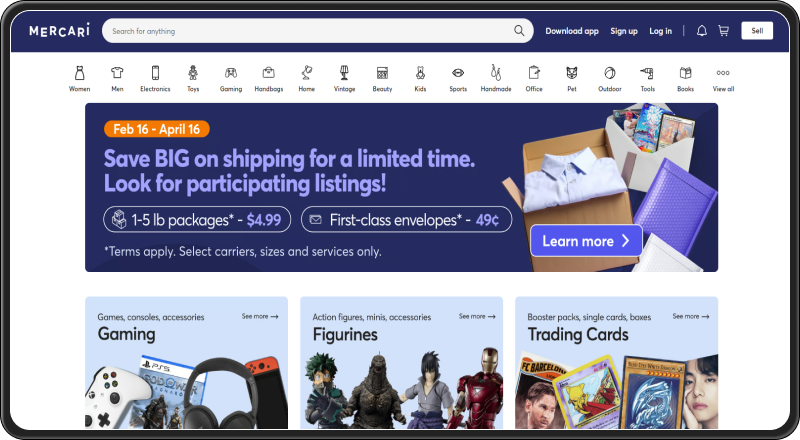
Task: Click the Mercari logo
Action: [x=59, y=31]
